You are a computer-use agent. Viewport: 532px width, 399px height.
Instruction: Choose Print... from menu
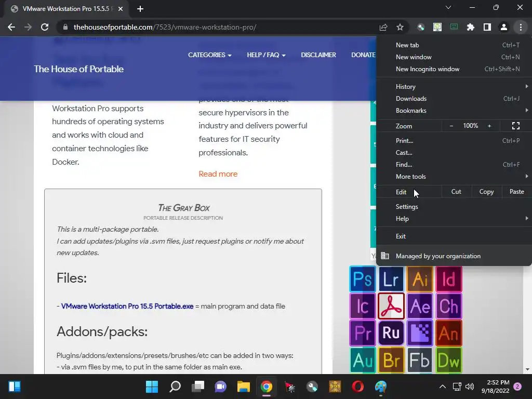click(454, 140)
